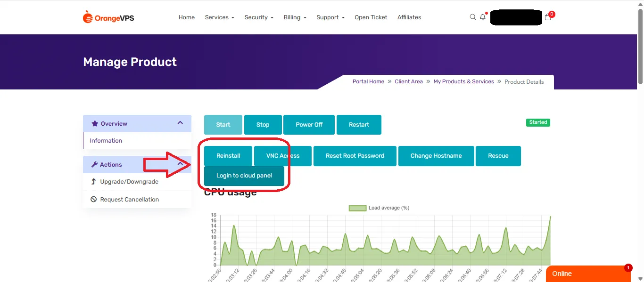
Task: Click the Request Cancellation prohibition icon
Action: click(93, 199)
